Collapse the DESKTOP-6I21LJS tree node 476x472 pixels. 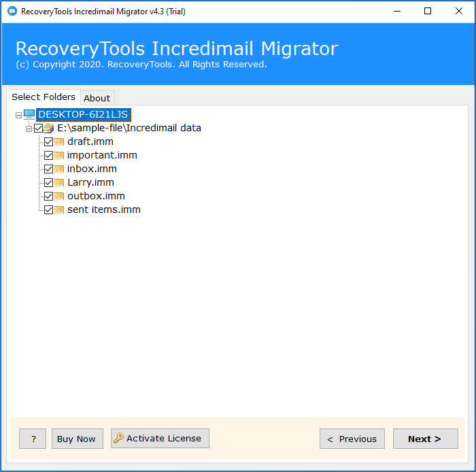tap(18, 116)
